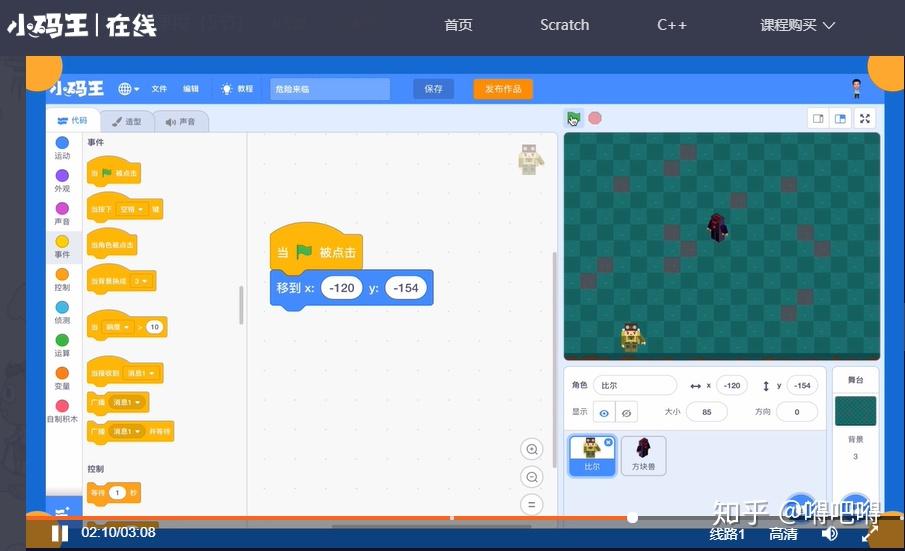Expand the 课程购买 navigation dropdown
This screenshot has height=551, width=905.
[x=797, y=25]
